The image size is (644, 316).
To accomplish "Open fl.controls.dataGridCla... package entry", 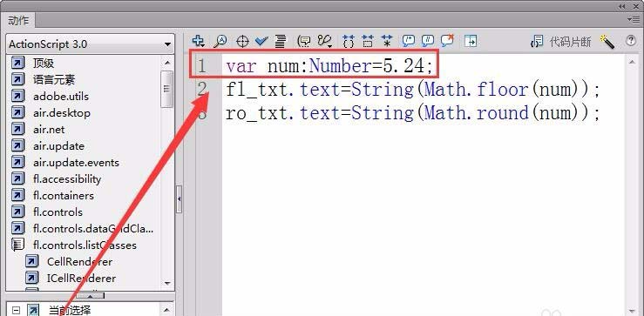I will point(93,229).
